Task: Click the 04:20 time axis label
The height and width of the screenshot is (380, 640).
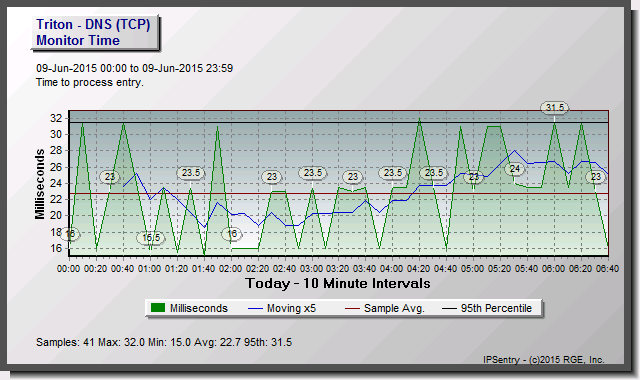Action: tap(419, 269)
